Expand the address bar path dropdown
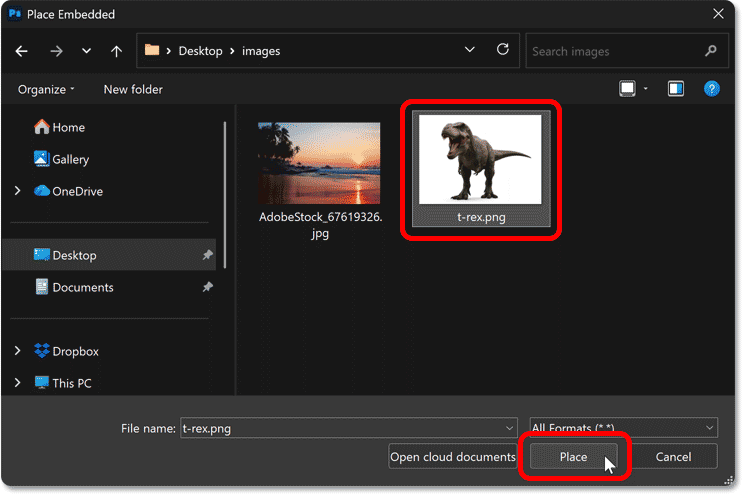 click(x=470, y=49)
